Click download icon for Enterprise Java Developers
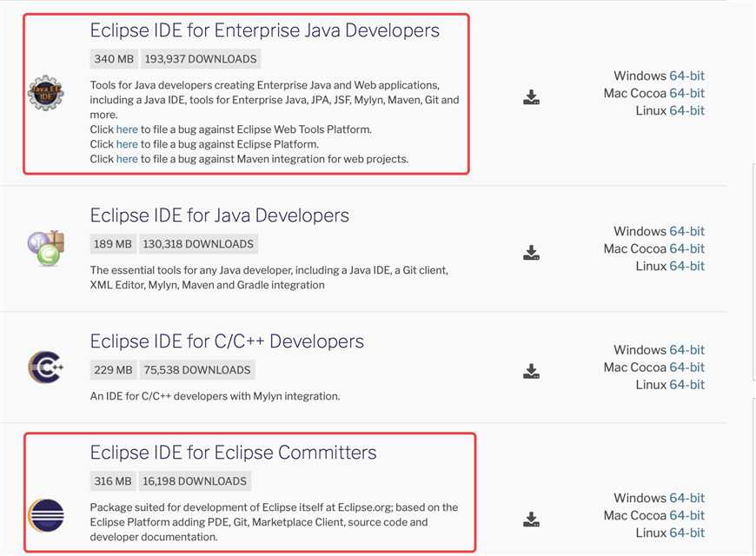This screenshot has height=556, width=756. click(531, 97)
